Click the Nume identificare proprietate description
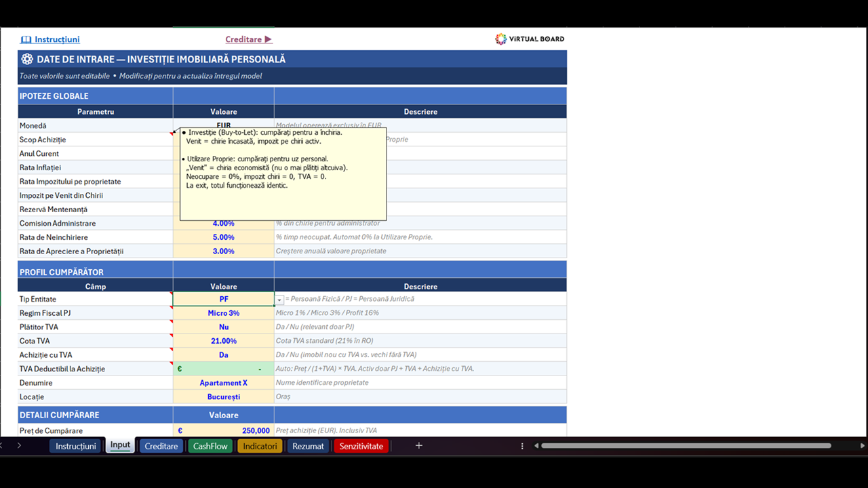868x488 pixels. 322,383
